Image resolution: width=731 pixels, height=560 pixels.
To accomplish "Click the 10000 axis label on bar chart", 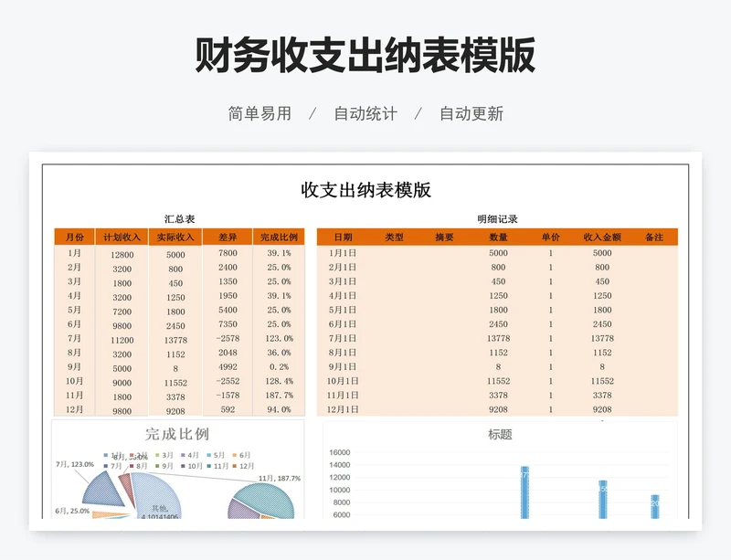I will (339, 490).
